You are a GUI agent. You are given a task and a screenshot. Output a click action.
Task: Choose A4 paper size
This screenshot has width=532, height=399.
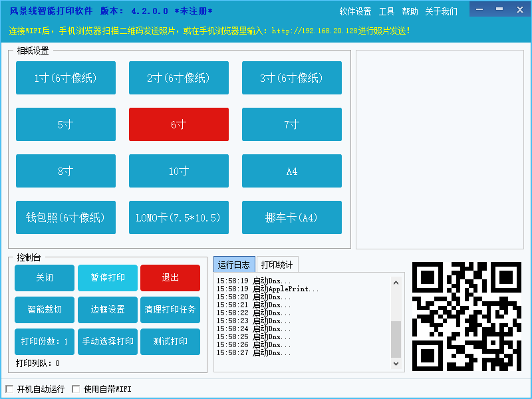click(292, 171)
